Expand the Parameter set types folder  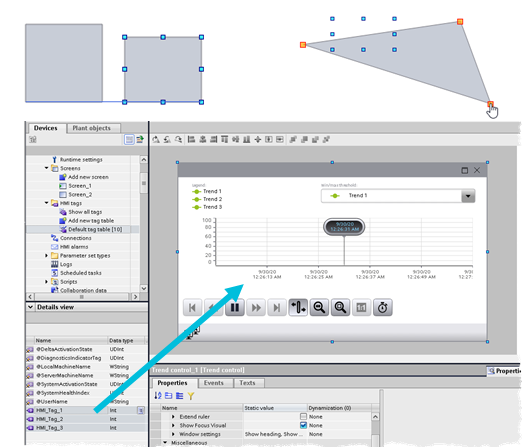(x=47, y=255)
